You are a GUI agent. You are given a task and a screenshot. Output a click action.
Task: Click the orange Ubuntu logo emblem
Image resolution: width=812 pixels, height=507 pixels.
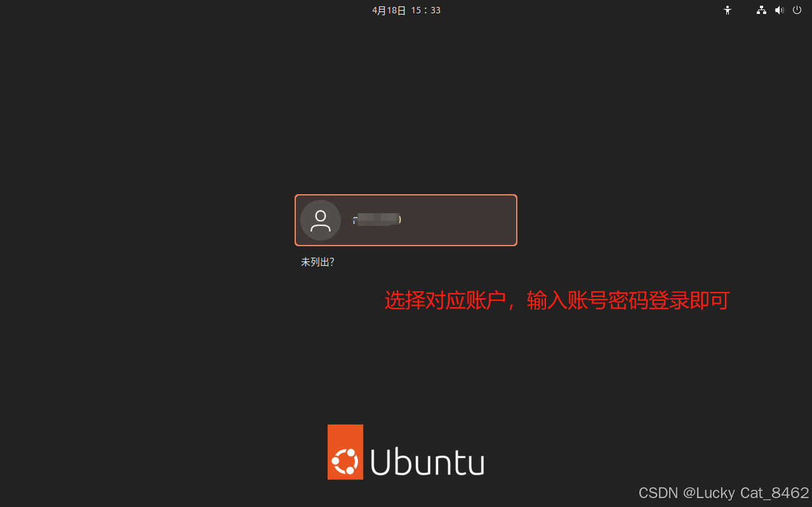tap(345, 452)
